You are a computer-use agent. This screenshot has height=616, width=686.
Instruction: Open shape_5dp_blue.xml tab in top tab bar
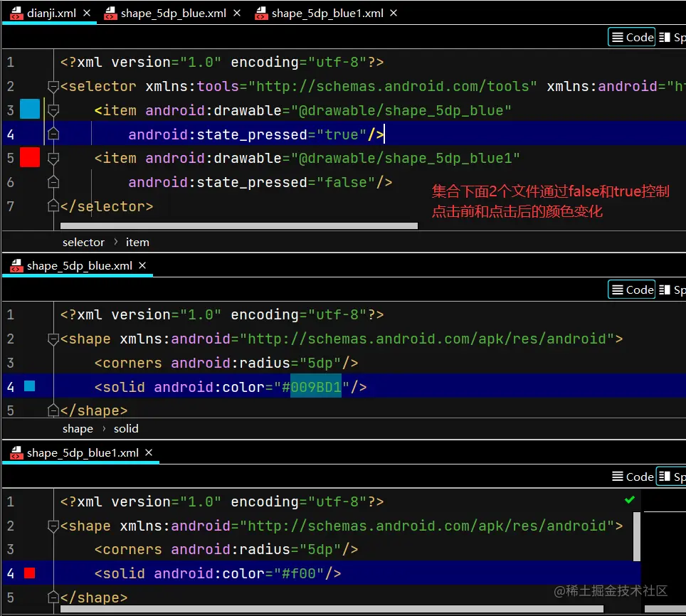pyautogui.click(x=173, y=13)
